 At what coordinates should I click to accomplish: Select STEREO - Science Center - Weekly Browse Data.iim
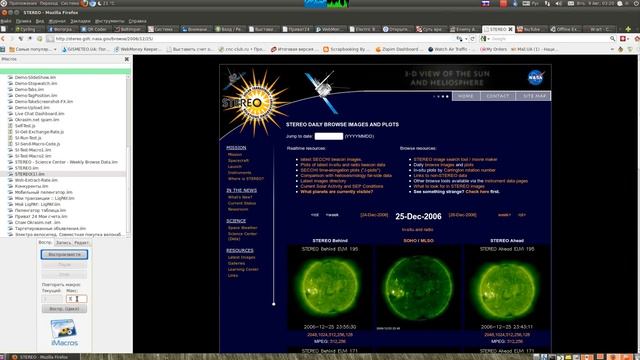(x=66, y=162)
